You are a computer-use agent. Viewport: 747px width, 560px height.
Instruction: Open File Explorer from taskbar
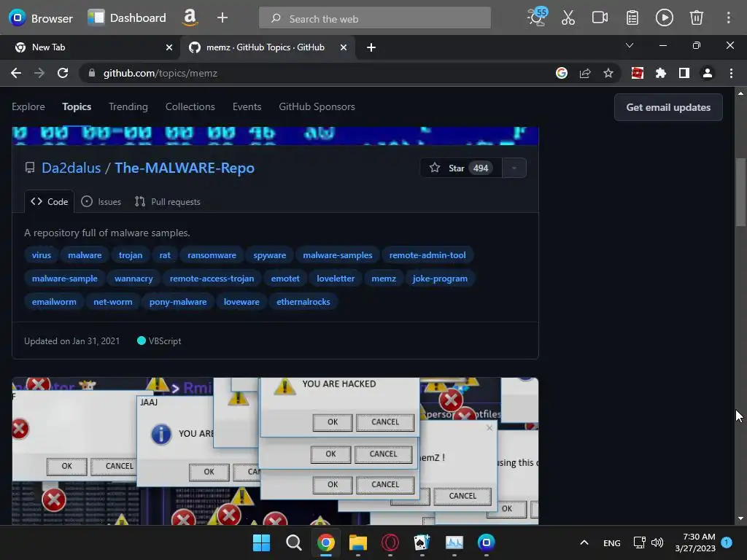pyautogui.click(x=357, y=542)
